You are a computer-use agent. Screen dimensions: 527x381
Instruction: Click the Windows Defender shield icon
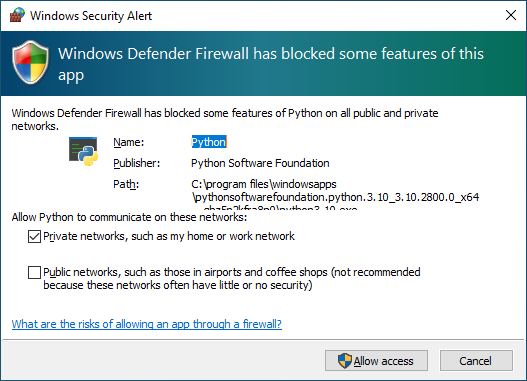click(30, 62)
